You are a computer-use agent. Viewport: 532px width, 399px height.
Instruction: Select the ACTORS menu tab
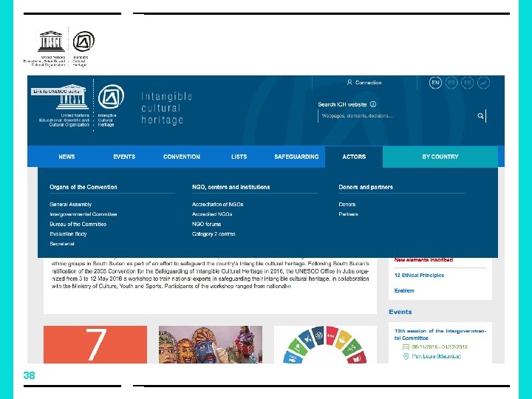354,157
